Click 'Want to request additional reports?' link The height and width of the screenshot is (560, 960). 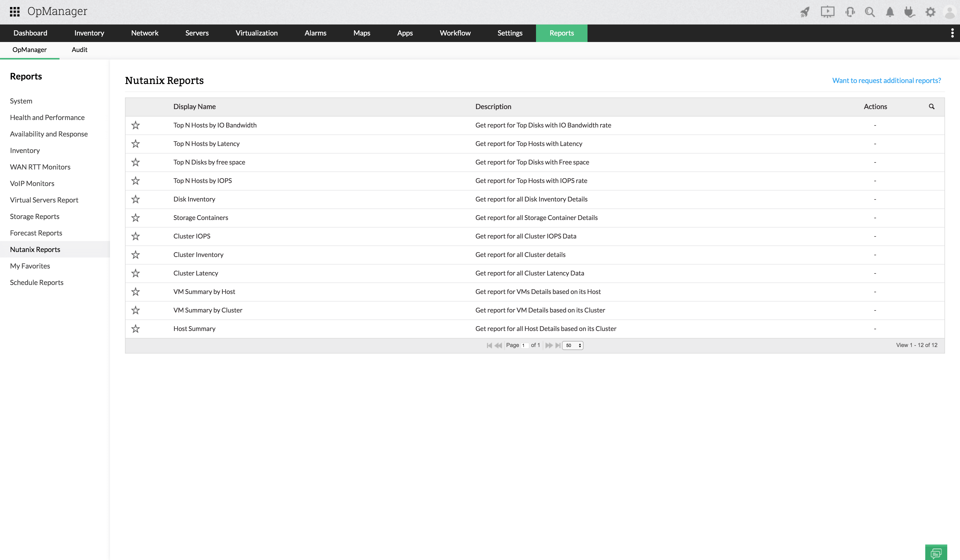tap(886, 80)
